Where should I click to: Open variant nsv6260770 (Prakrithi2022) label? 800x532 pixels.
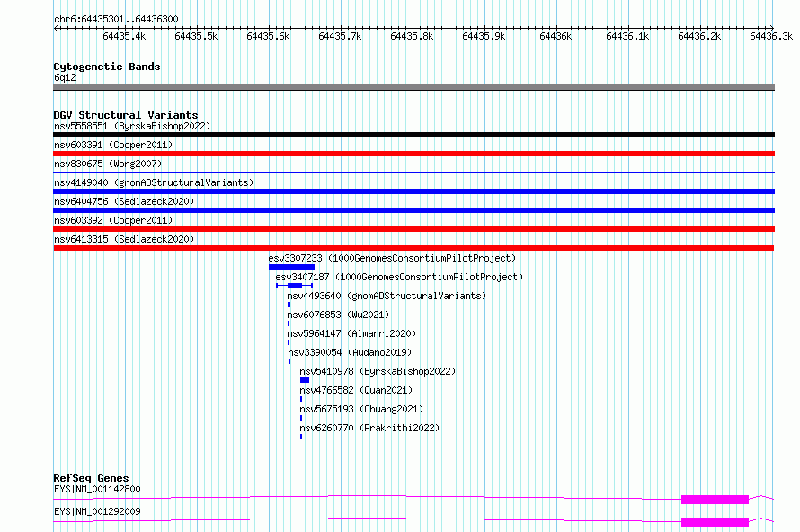pyautogui.click(x=369, y=428)
